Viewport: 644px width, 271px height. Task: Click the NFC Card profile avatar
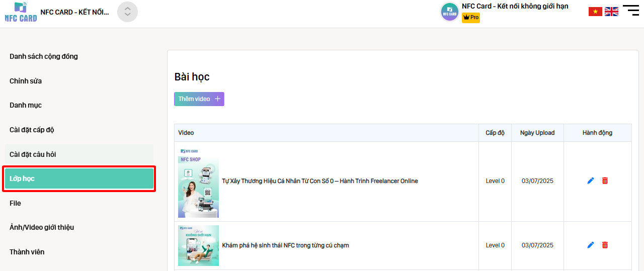[x=449, y=12]
